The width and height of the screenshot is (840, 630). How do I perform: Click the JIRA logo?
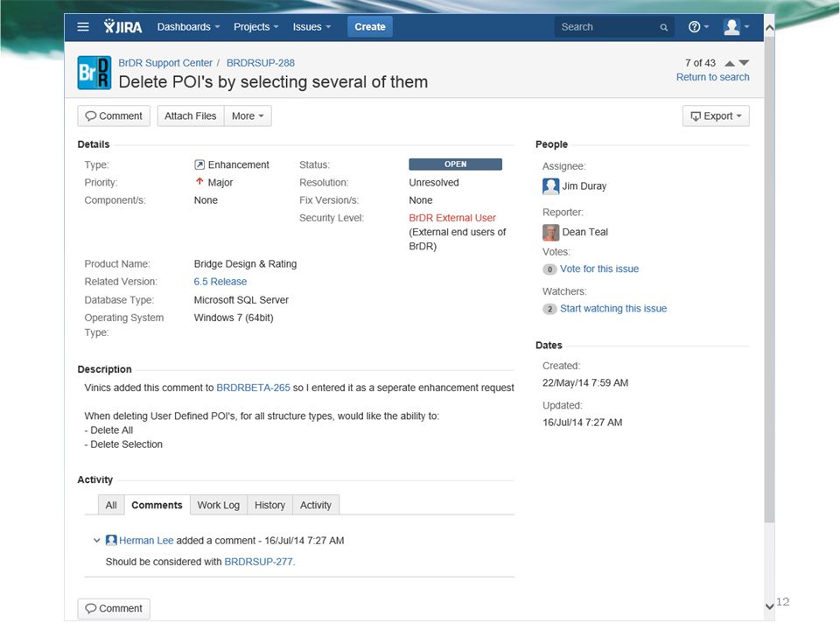click(x=122, y=27)
